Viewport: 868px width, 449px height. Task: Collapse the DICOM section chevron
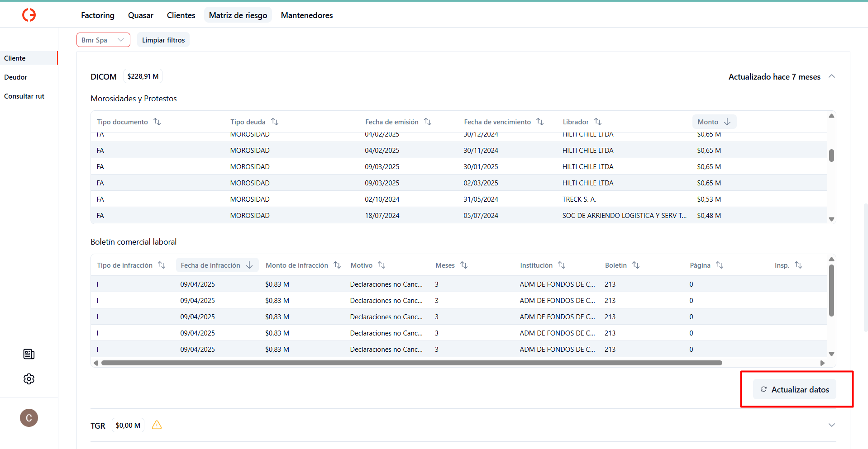point(832,76)
